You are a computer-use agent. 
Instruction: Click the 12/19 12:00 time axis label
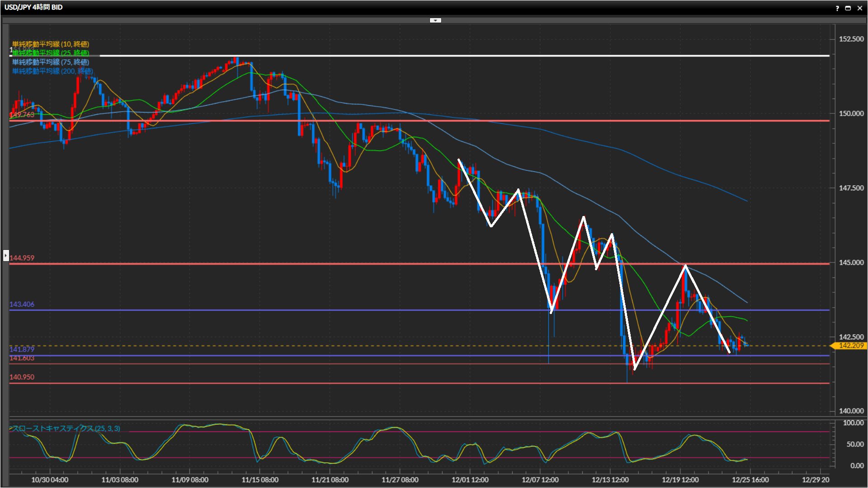[680, 480]
